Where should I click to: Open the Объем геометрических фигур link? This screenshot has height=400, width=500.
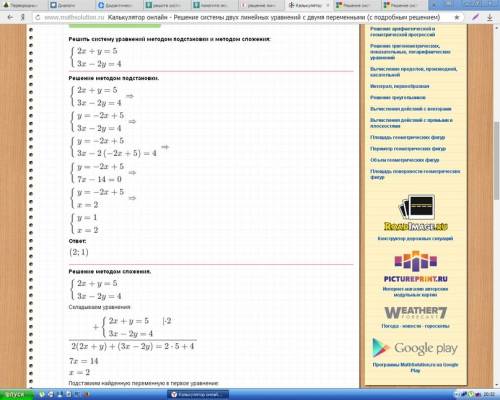coord(404,160)
